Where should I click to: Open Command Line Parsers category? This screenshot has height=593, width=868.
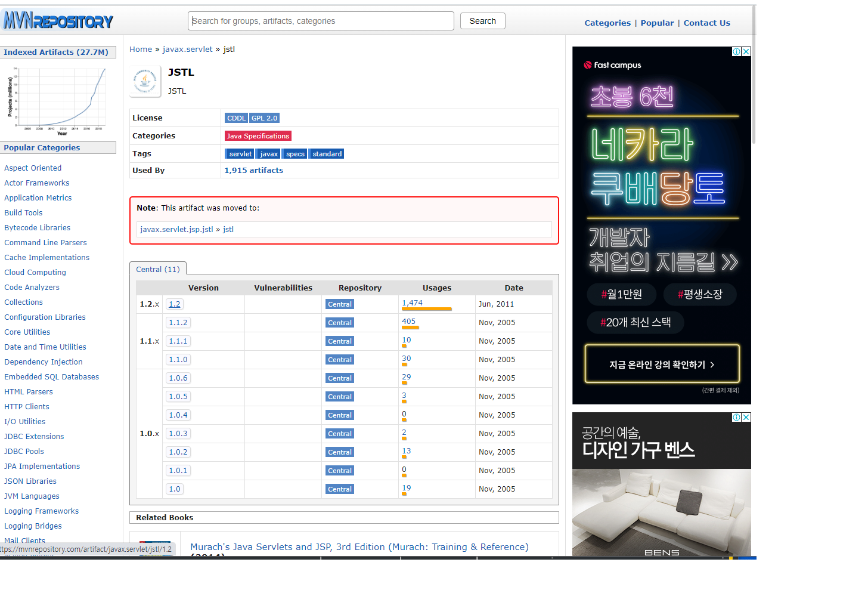[45, 243]
